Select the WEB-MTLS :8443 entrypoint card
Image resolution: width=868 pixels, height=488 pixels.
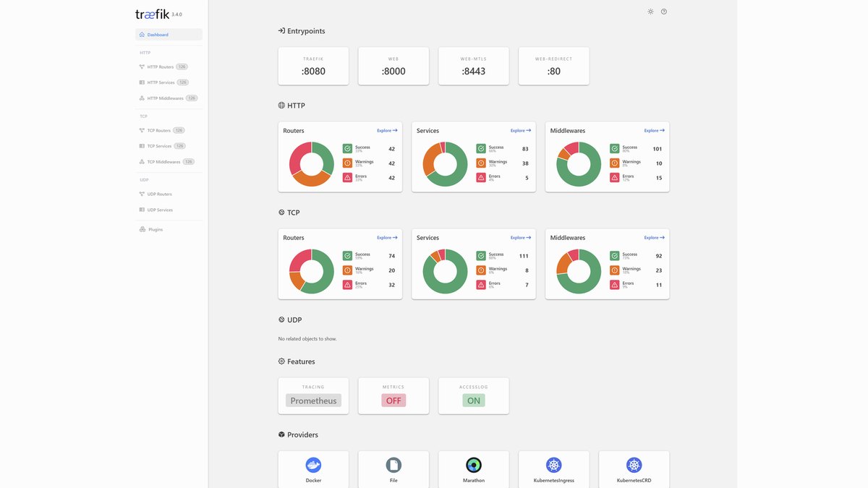coord(474,66)
